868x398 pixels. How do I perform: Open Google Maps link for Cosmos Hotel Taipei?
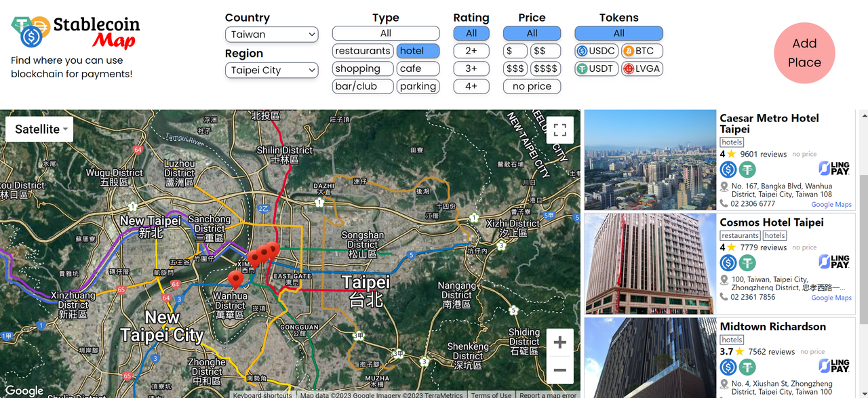click(831, 298)
